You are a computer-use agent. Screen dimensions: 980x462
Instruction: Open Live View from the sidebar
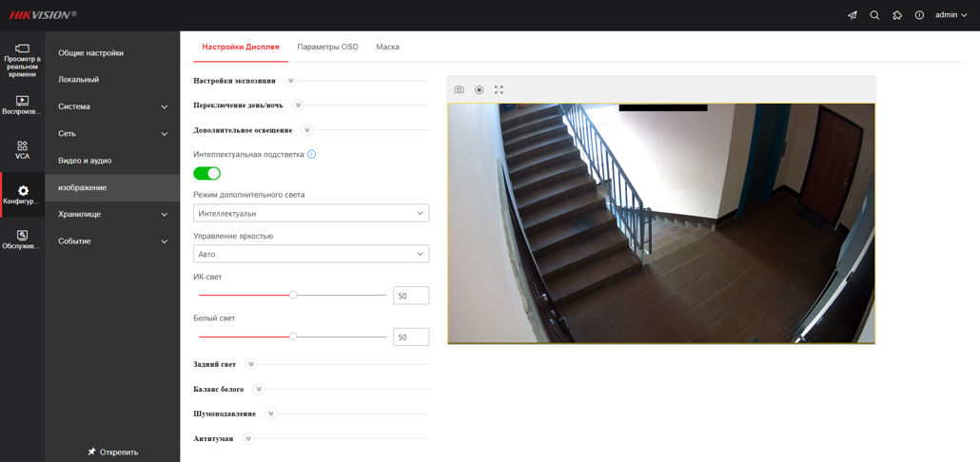tap(23, 61)
